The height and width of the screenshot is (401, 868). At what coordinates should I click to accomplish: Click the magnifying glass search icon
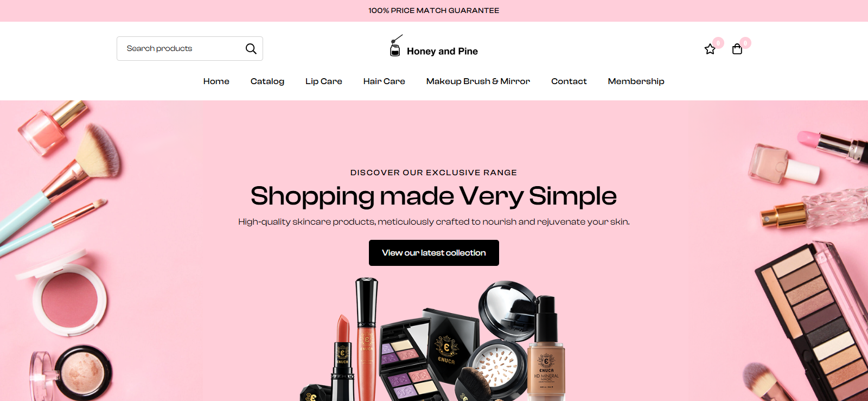point(251,49)
